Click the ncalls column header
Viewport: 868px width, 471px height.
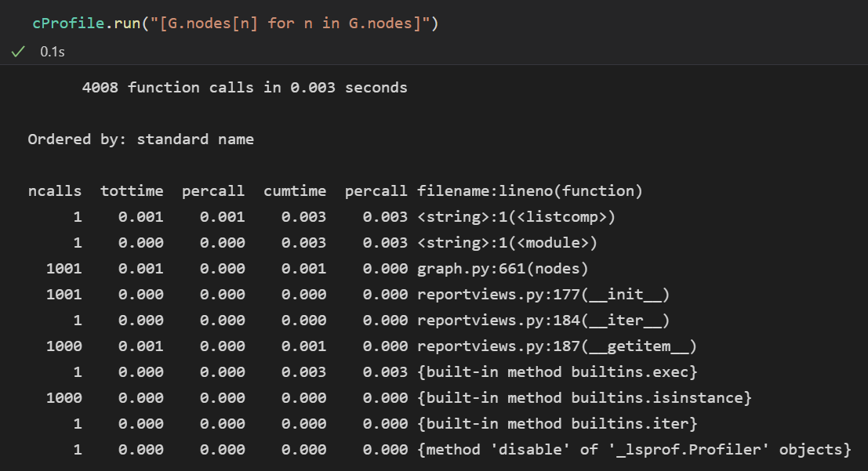click(x=54, y=190)
